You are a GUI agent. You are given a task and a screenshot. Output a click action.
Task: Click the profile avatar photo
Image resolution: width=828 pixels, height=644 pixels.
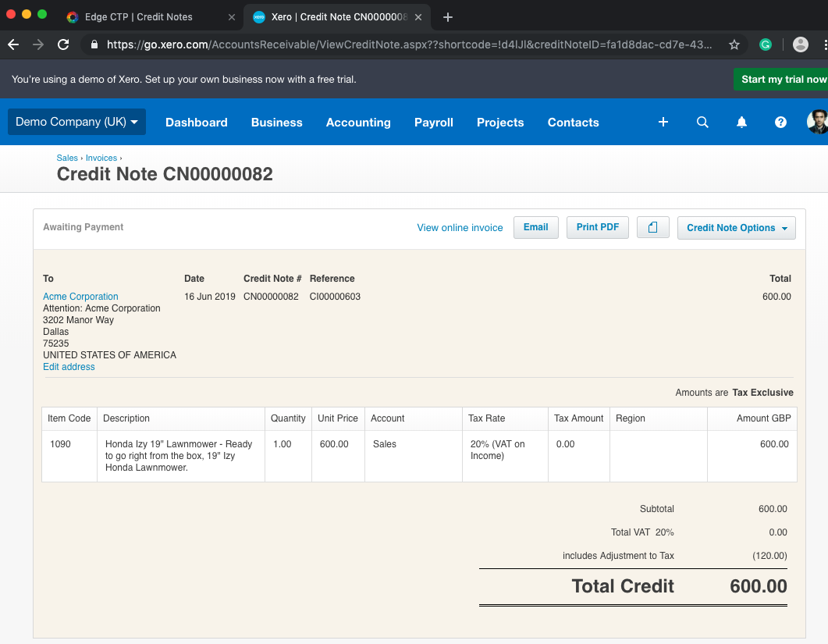pos(817,123)
